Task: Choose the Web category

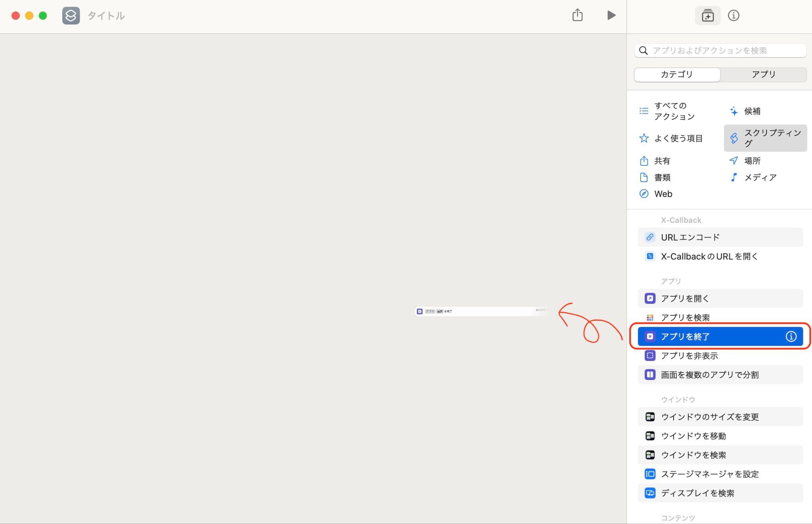Action: pos(656,194)
